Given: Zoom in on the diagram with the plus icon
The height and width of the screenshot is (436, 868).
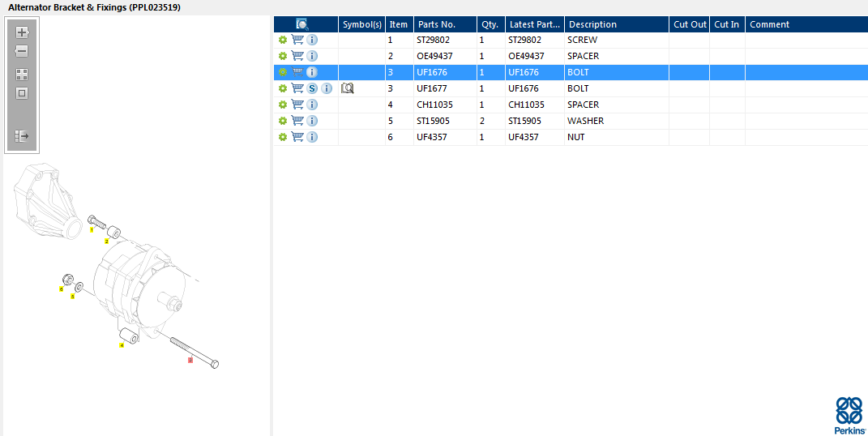Looking at the screenshot, I should coord(22,32).
